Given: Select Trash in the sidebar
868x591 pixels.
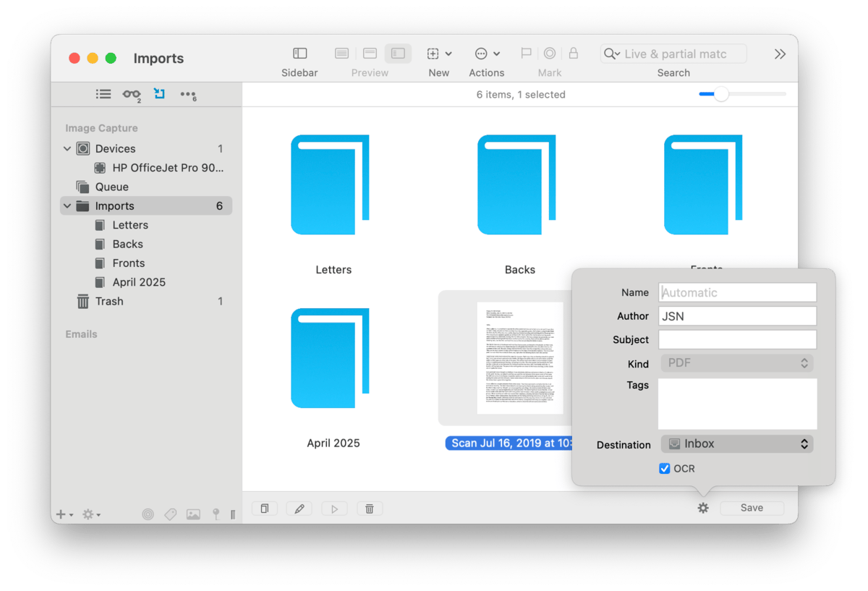Looking at the screenshot, I should point(109,301).
